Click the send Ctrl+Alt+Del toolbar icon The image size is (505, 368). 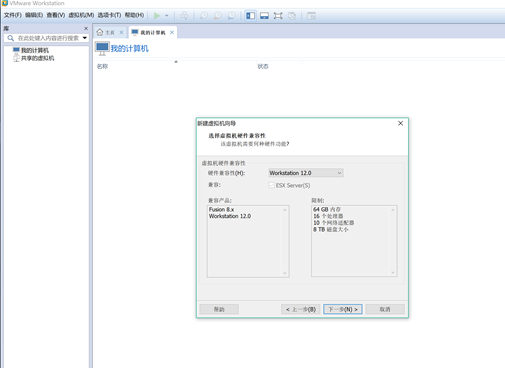point(184,16)
